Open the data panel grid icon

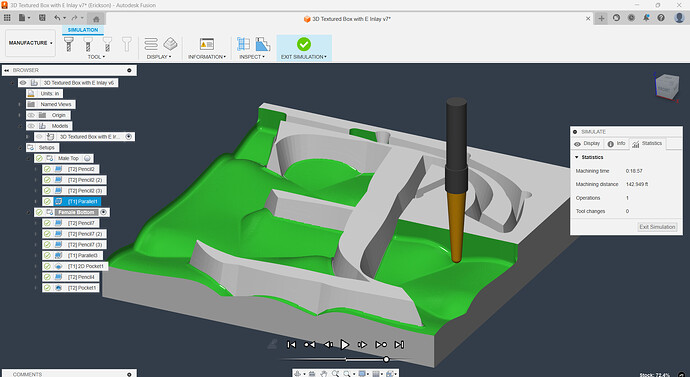pos(7,18)
